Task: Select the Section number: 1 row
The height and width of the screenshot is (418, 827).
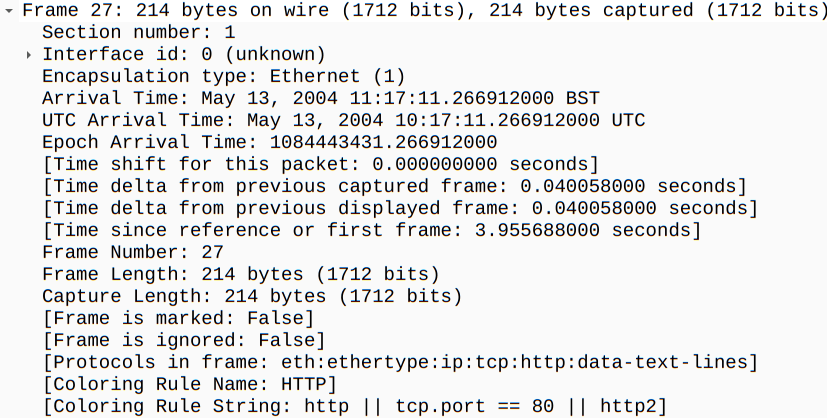Action: tap(138, 32)
